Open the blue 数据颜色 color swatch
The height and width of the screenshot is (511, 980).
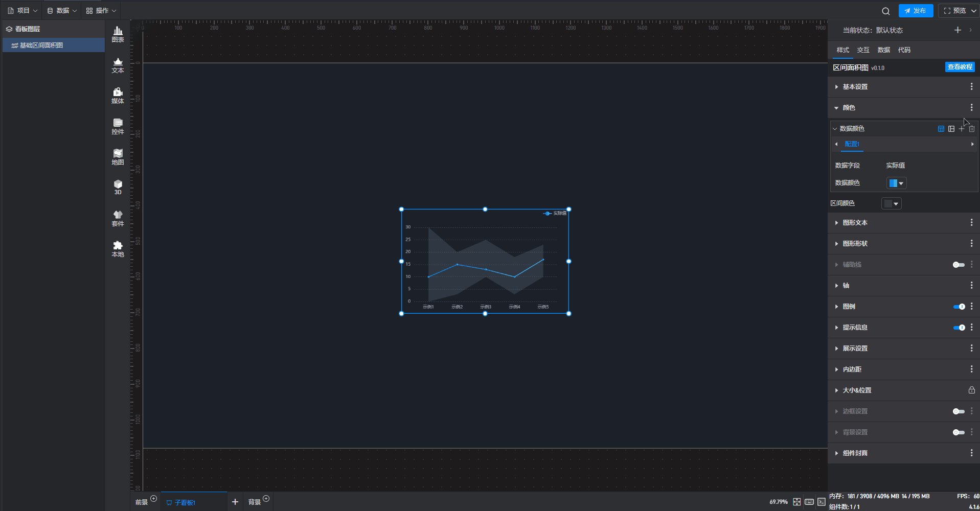pyautogui.click(x=896, y=183)
